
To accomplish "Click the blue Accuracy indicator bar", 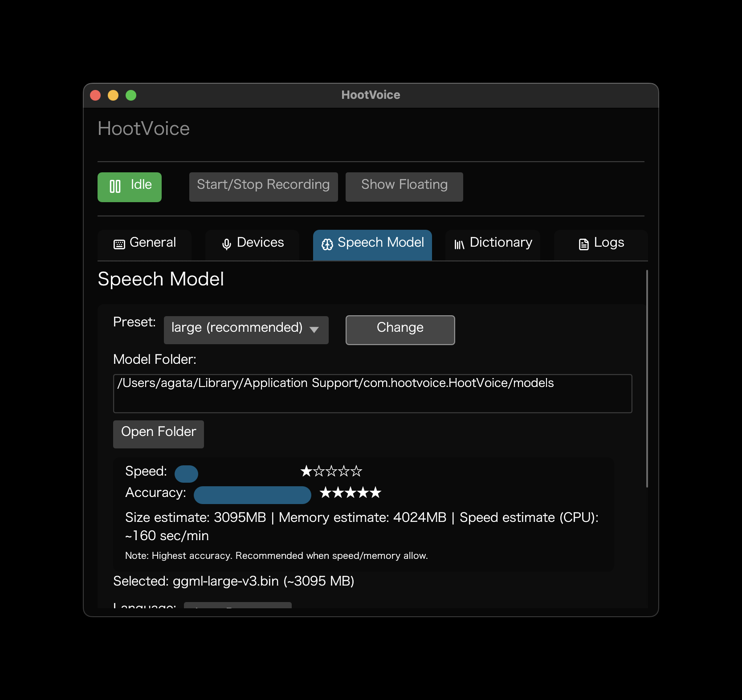I will (x=252, y=495).
